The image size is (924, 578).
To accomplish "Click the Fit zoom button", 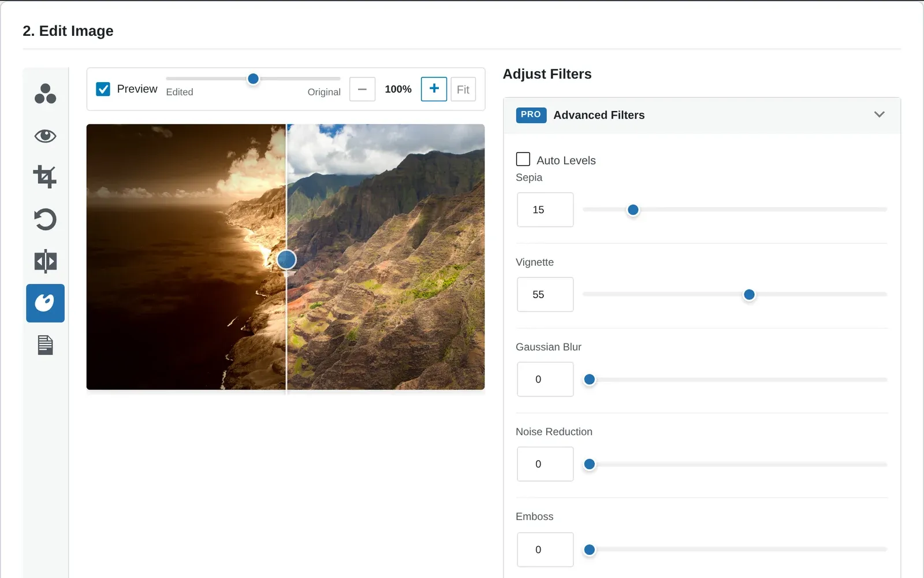I will [x=463, y=90].
